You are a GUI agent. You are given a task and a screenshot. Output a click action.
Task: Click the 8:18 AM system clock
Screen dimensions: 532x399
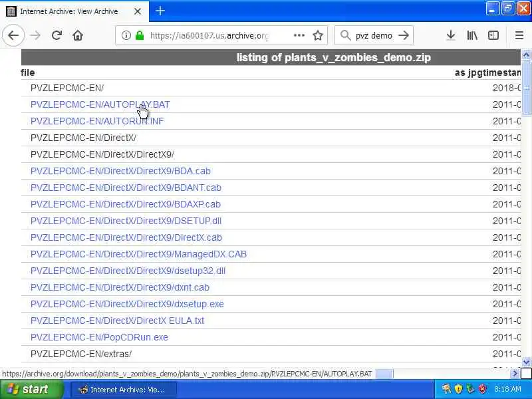pos(507,389)
